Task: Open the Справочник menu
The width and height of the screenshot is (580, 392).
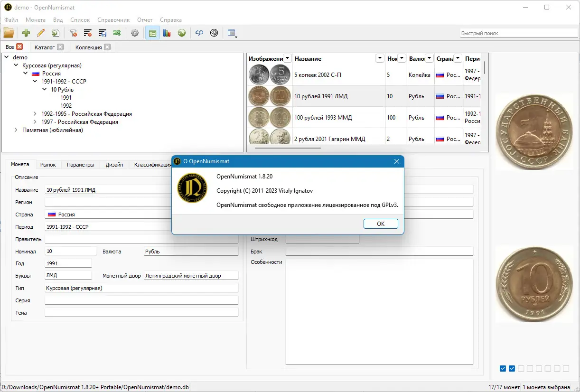Action: 113,20
